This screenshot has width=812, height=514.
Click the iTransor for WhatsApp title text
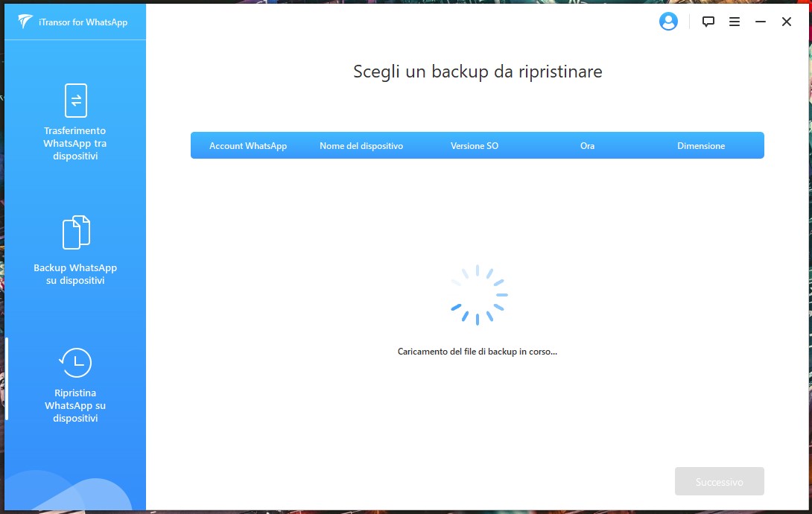[83, 22]
